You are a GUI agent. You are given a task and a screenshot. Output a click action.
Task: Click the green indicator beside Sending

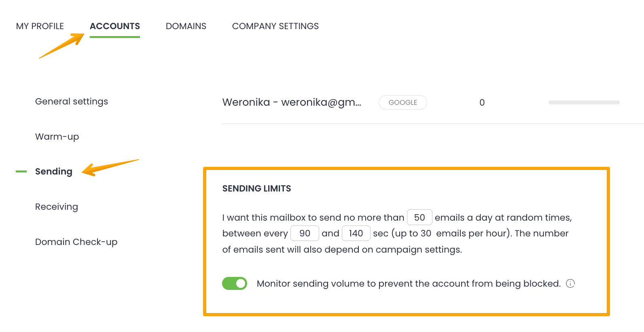[x=21, y=171]
